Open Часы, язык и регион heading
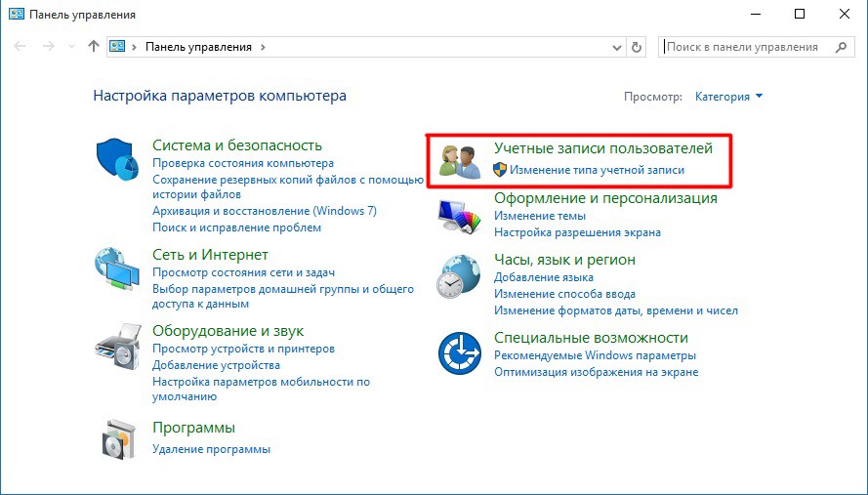Viewport: 868px width, 495px height. (564, 260)
